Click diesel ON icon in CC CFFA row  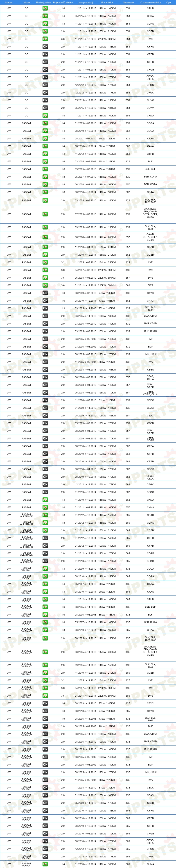(45, 47)
